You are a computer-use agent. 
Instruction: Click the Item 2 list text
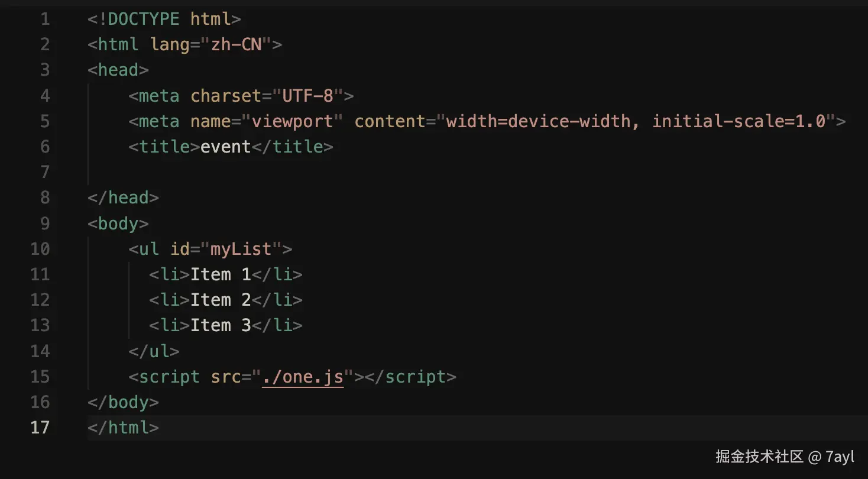tap(221, 300)
